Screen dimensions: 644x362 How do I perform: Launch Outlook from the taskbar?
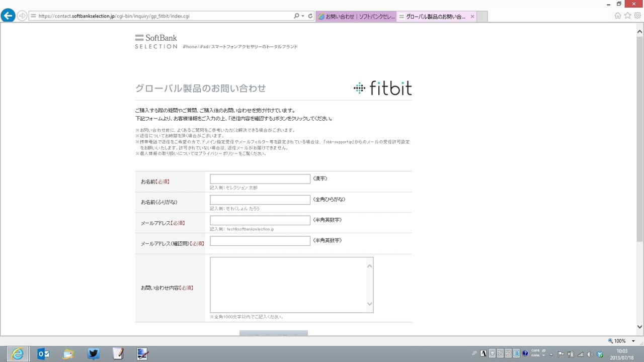(x=43, y=354)
